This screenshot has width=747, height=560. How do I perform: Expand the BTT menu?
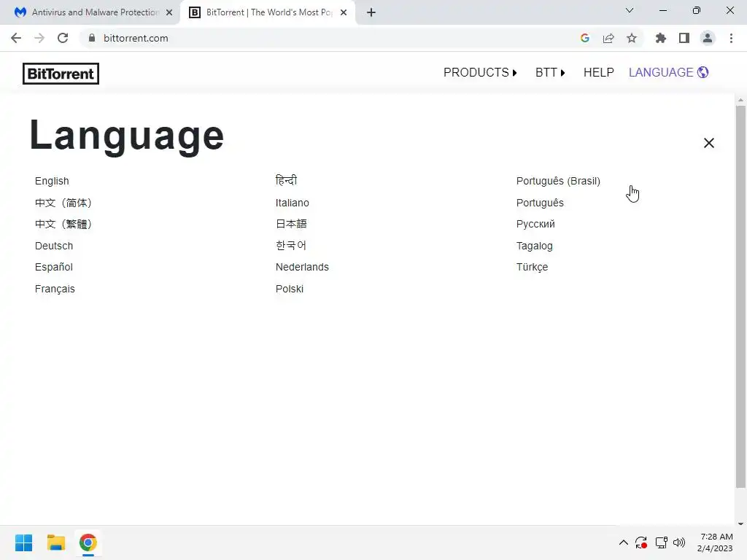(x=550, y=72)
